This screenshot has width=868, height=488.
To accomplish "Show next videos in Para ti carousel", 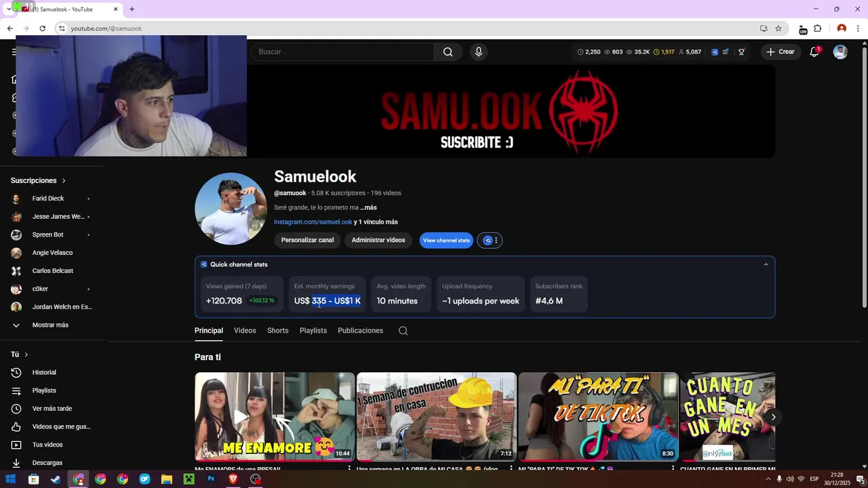I will click(x=773, y=417).
